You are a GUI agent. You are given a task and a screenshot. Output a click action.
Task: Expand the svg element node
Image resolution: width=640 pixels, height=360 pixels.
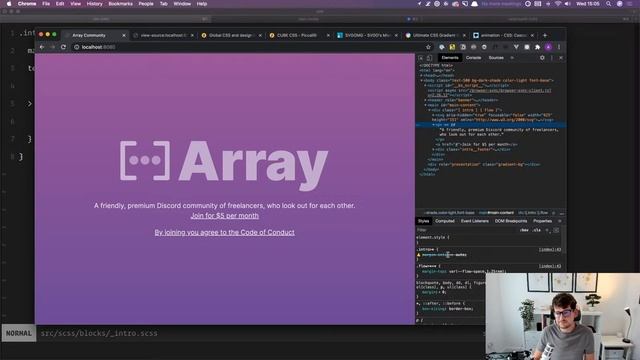[x=433, y=115]
